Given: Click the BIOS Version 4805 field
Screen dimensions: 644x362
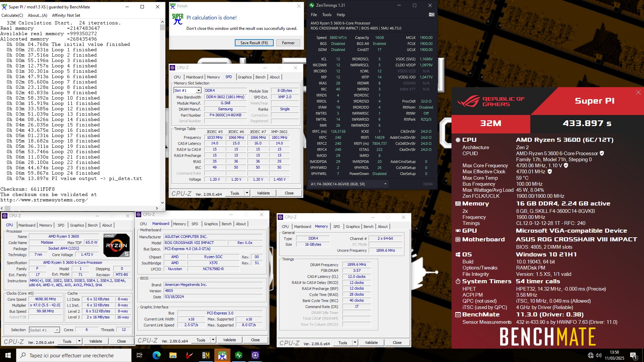Looking at the screenshot, I should [x=213, y=291].
